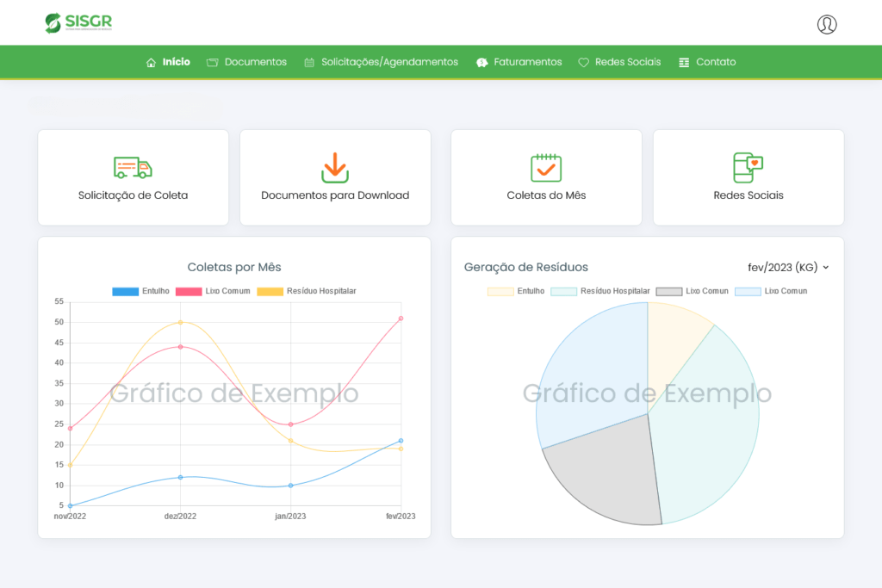The height and width of the screenshot is (588, 882).
Task: Click the calendar check icon
Action: (546, 168)
